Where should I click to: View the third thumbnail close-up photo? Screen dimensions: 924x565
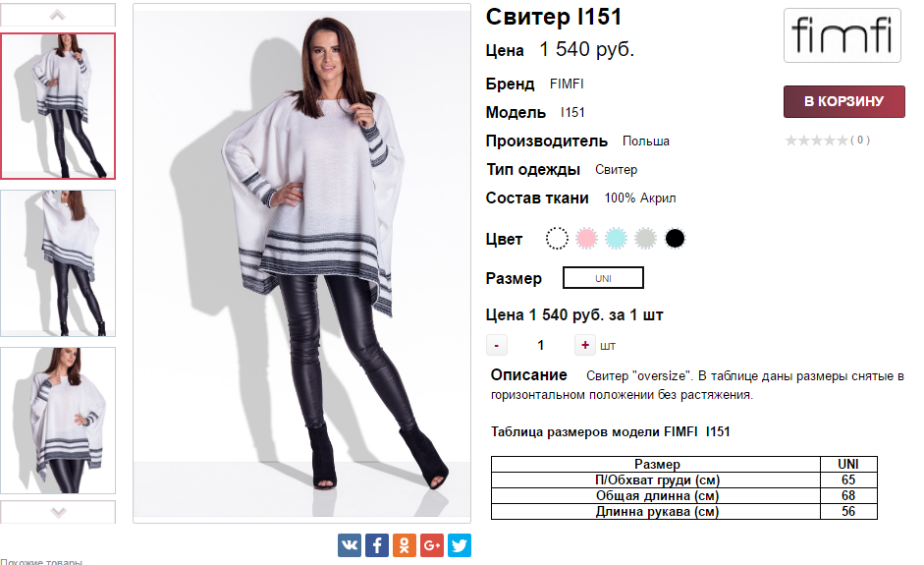pyautogui.click(x=58, y=421)
